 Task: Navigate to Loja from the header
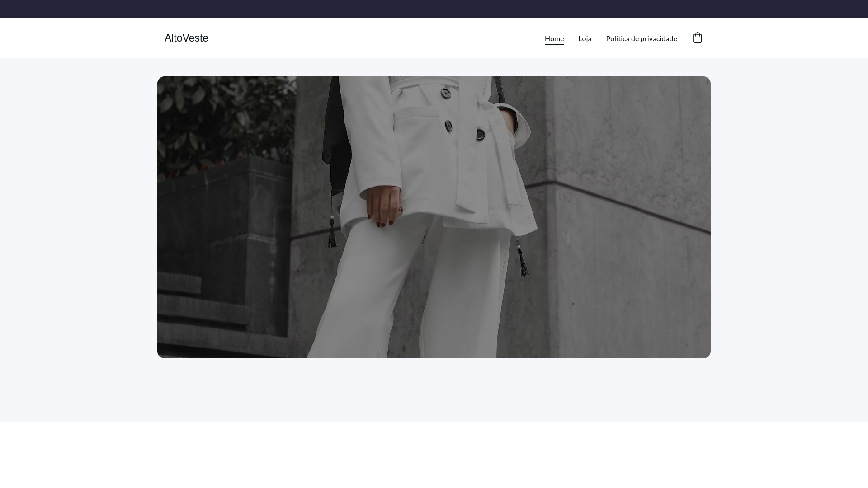click(585, 38)
